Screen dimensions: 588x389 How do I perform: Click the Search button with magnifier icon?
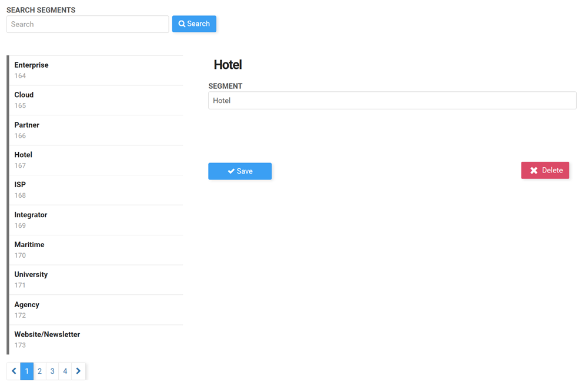(194, 24)
